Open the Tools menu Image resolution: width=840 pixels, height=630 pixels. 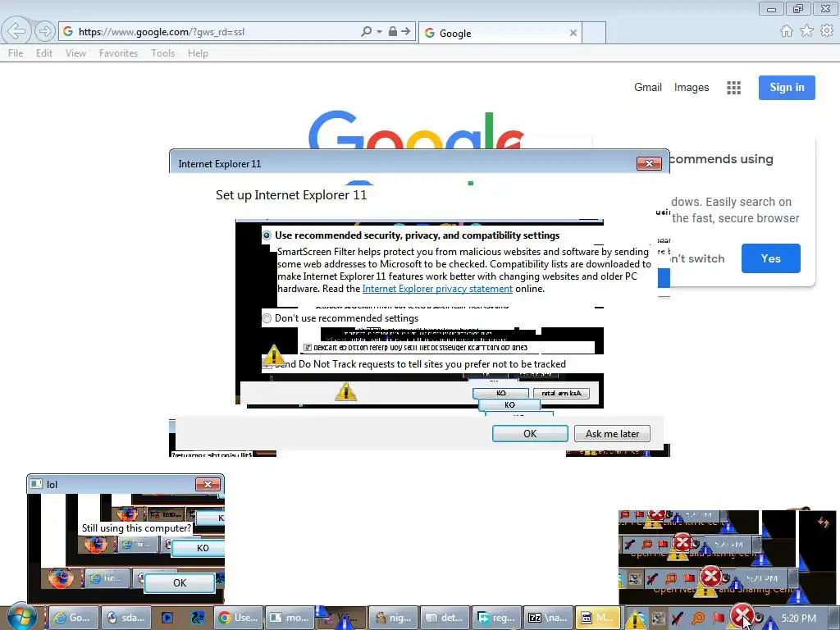[162, 53]
